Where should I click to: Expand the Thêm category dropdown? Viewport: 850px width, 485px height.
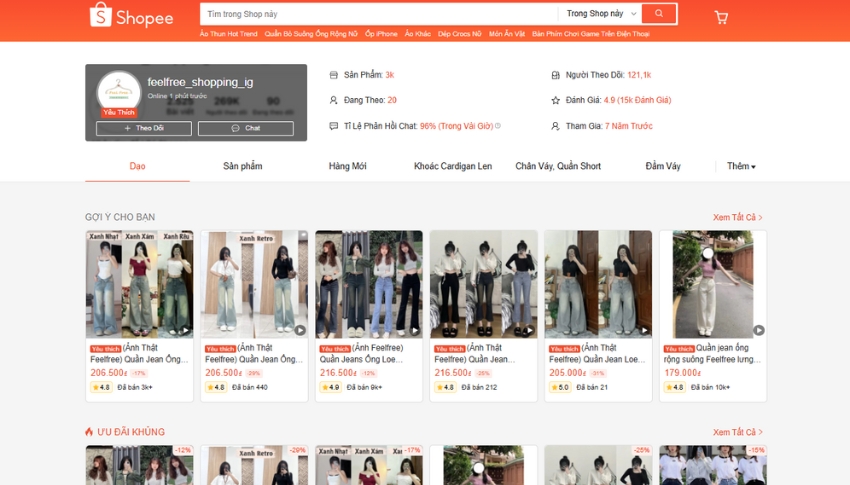[x=741, y=166]
